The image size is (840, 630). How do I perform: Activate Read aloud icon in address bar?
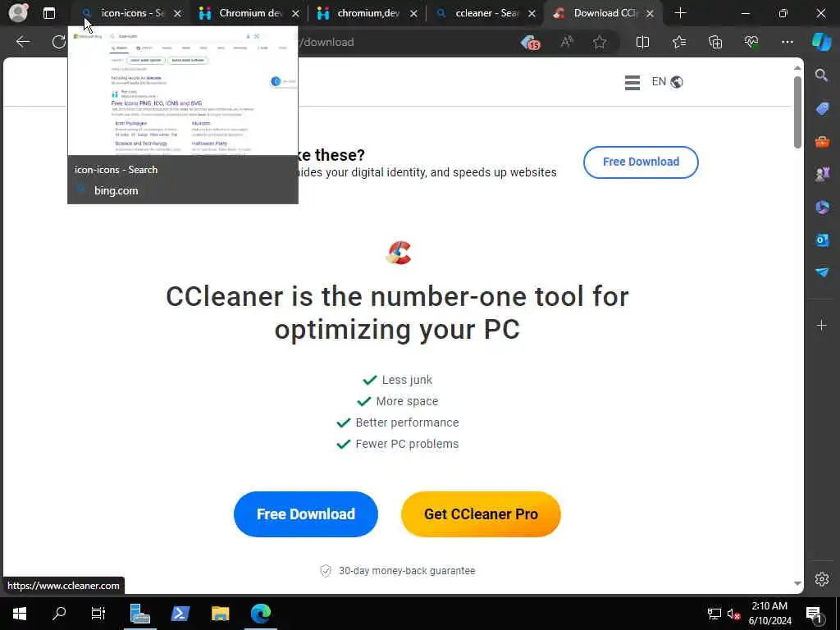[567, 42]
